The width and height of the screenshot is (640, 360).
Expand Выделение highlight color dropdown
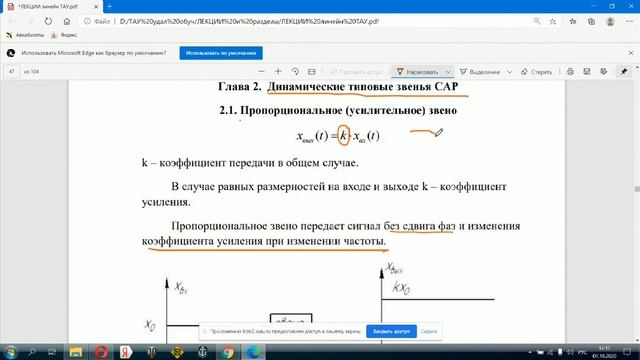click(x=509, y=72)
